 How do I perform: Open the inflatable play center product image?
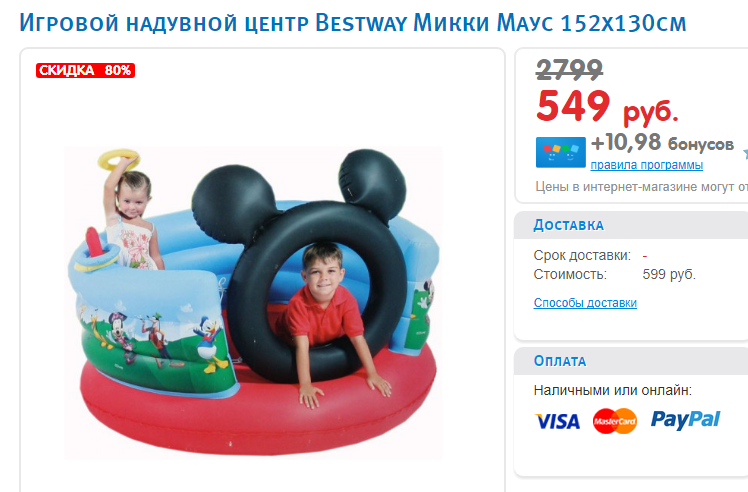(253, 303)
